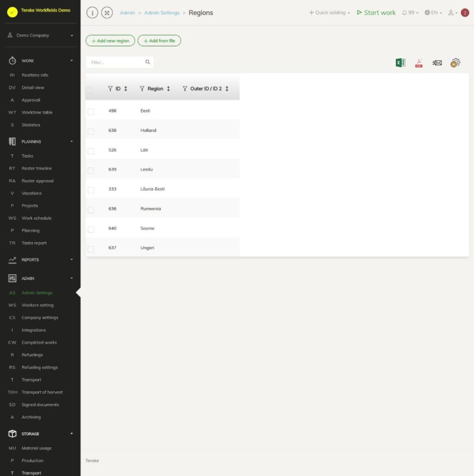Export regions table as PDF
The width and height of the screenshot is (474, 476).
click(419, 63)
